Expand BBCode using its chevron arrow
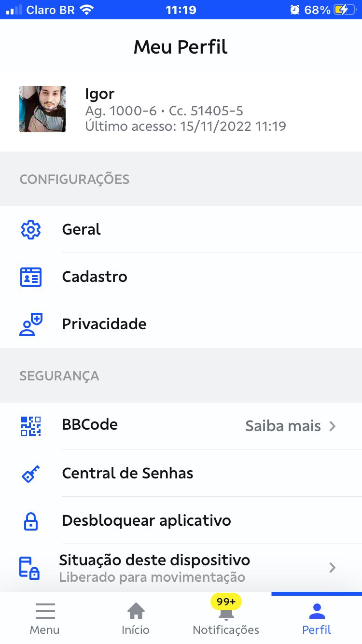 point(332,426)
